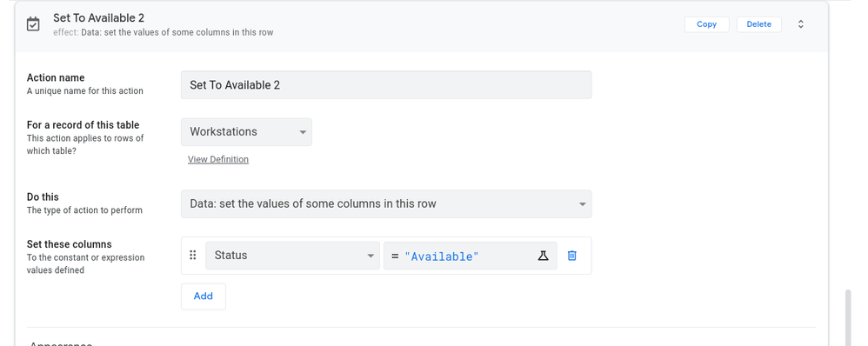Viewport: 868px width, 346px height.
Task: Open the Do this action type dropdown
Action: coord(386,203)
